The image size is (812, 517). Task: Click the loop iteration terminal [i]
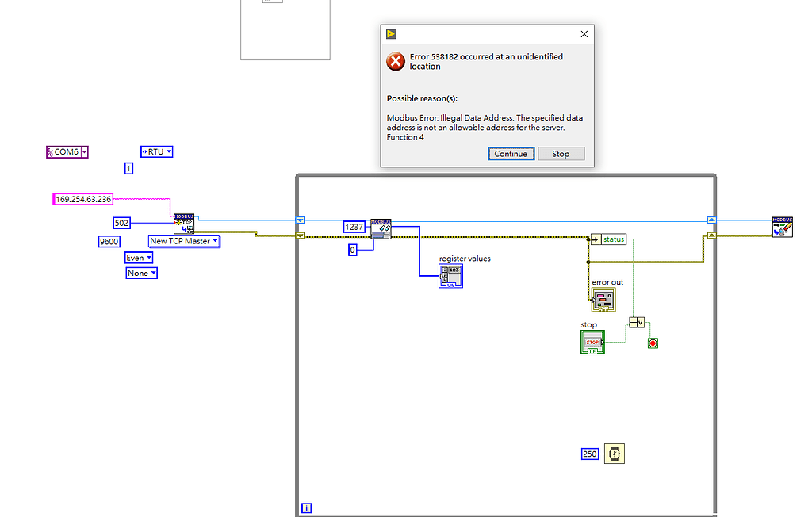tap(305, 507)
